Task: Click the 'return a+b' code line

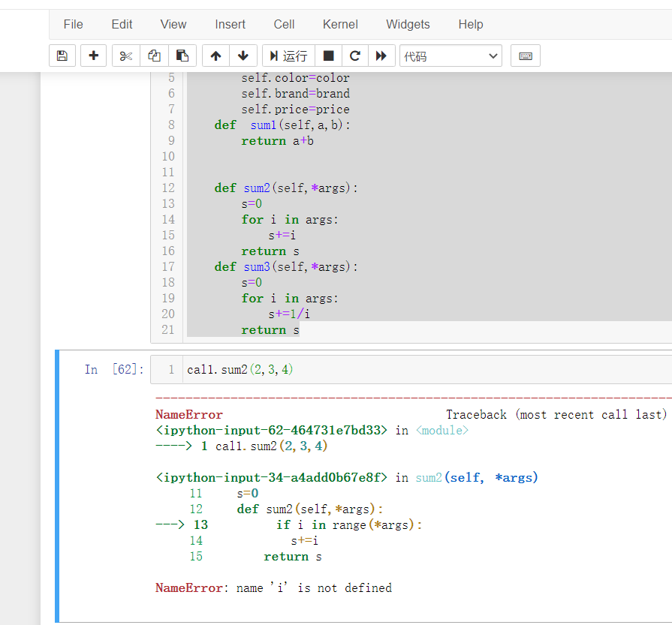Action: [277, 141]
